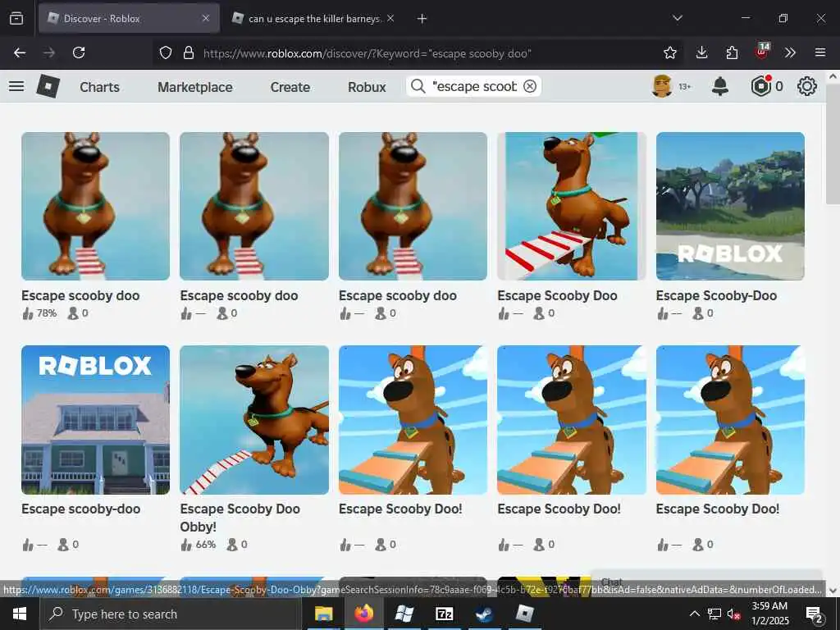Open the Marketplace page
Image resolution: width=840 pixels, height=630 pixels.
(x=195, y=87)
